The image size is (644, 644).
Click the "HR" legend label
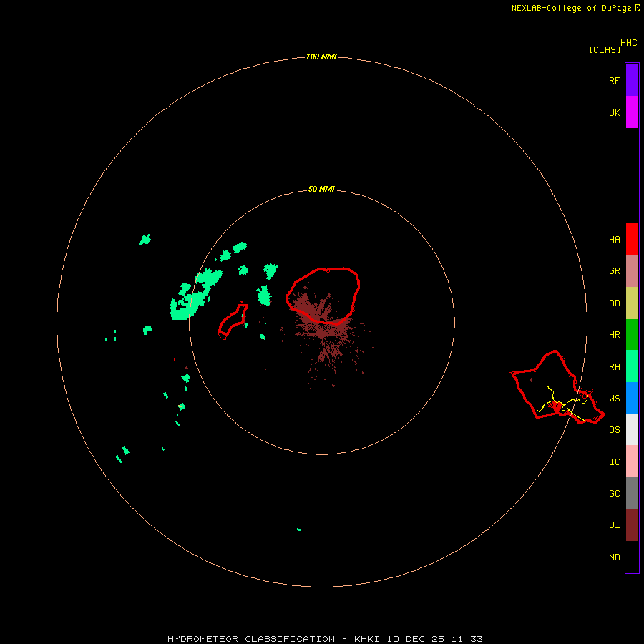point(615,335)
